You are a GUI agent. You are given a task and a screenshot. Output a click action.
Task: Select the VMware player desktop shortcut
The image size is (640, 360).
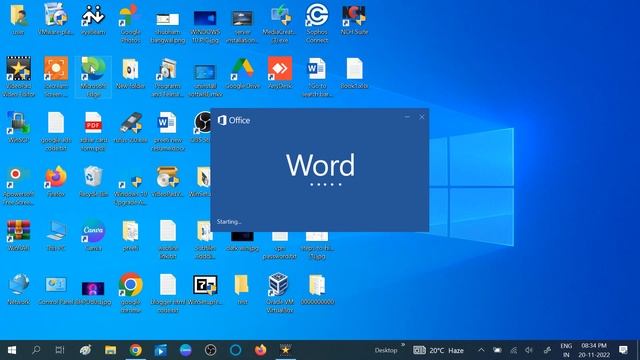pos(56,19)
